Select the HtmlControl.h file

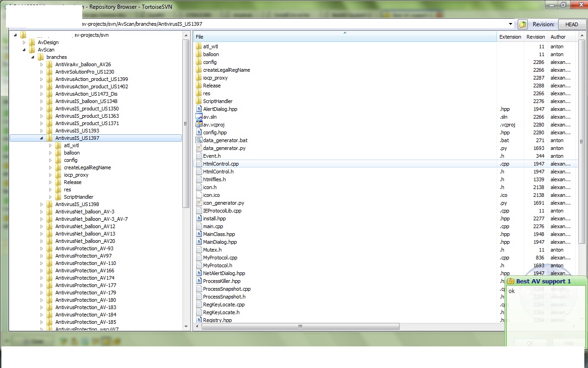[218, 172]
